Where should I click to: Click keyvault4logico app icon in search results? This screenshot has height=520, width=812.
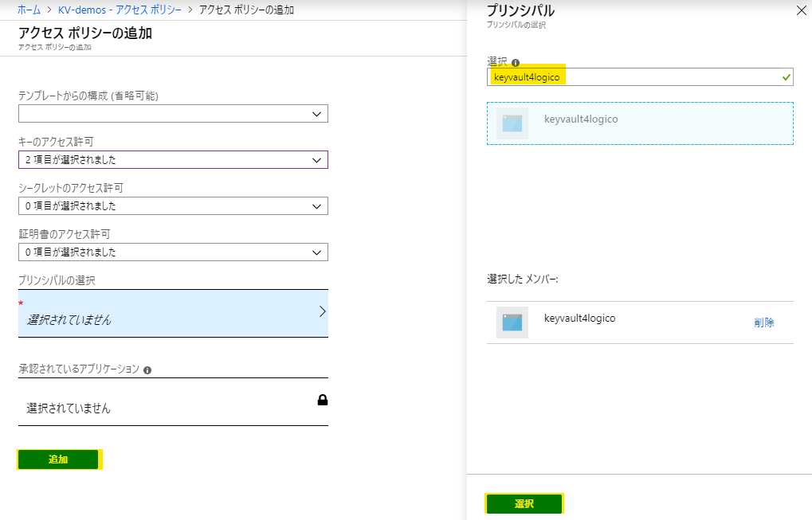tap(512, 123)
